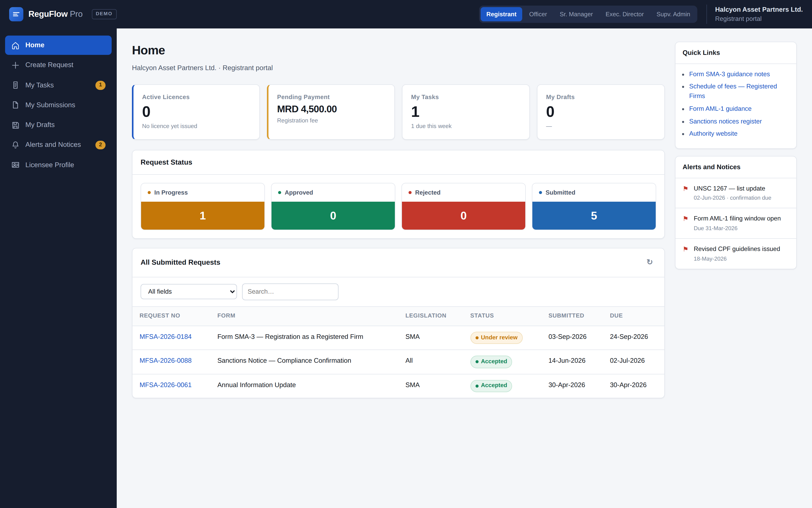Open the All fields filter dropdown

[189, 292]
